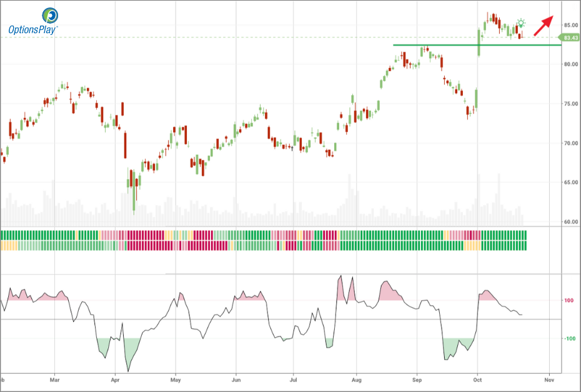This screenshot has width=581, height=392.
Task: Click the green lightbulb idea icon
Action: pos(521,24)
